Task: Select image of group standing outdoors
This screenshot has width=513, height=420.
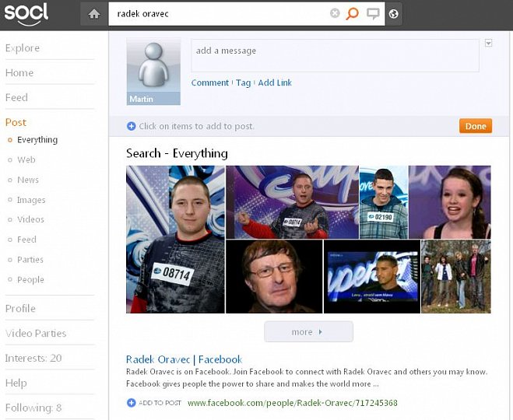Action: tap(456, 277)
